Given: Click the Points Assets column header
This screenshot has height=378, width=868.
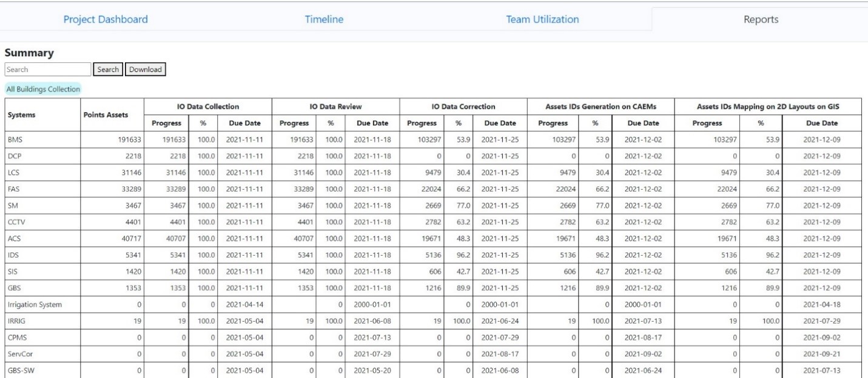Looking at the screenshot, I should click(x=104, y=114).
